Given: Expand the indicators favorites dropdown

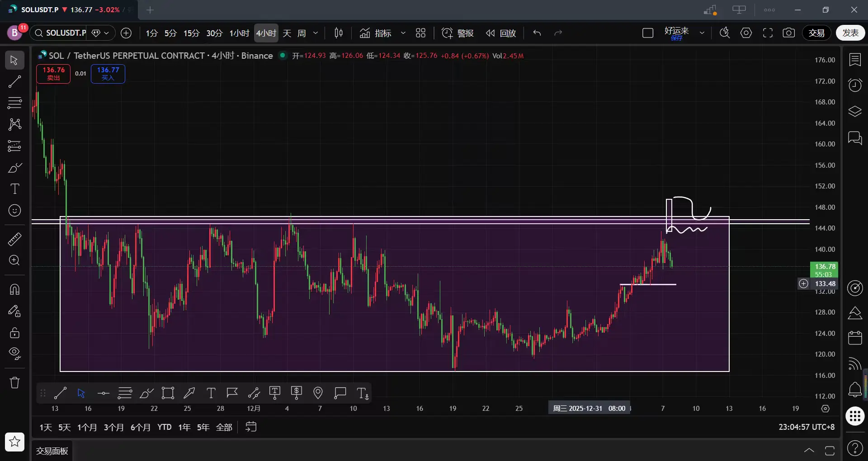Looking at the screenshot, I should (x=403, y=33).
